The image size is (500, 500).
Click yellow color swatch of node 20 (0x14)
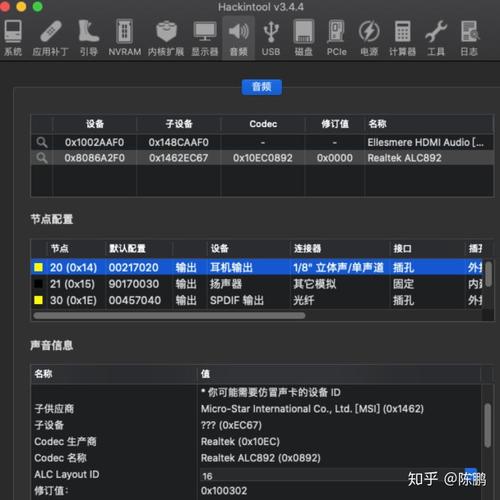point(39,267)
